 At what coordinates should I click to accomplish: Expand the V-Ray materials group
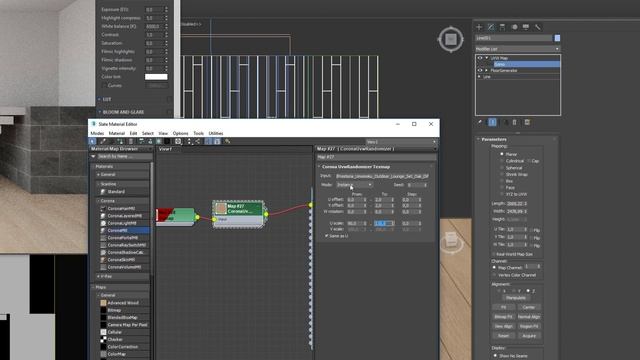coord(98,276)
